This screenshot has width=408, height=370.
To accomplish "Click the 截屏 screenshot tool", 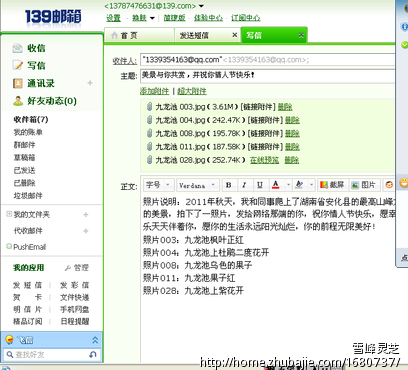I will point(332,185).
